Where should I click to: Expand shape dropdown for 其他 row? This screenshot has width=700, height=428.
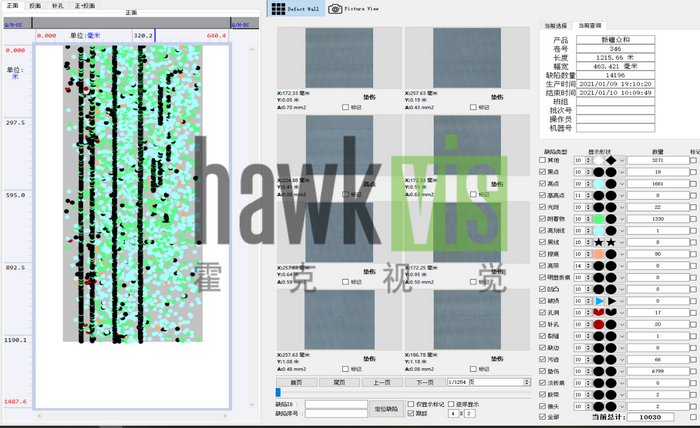[x=622, y=160]
